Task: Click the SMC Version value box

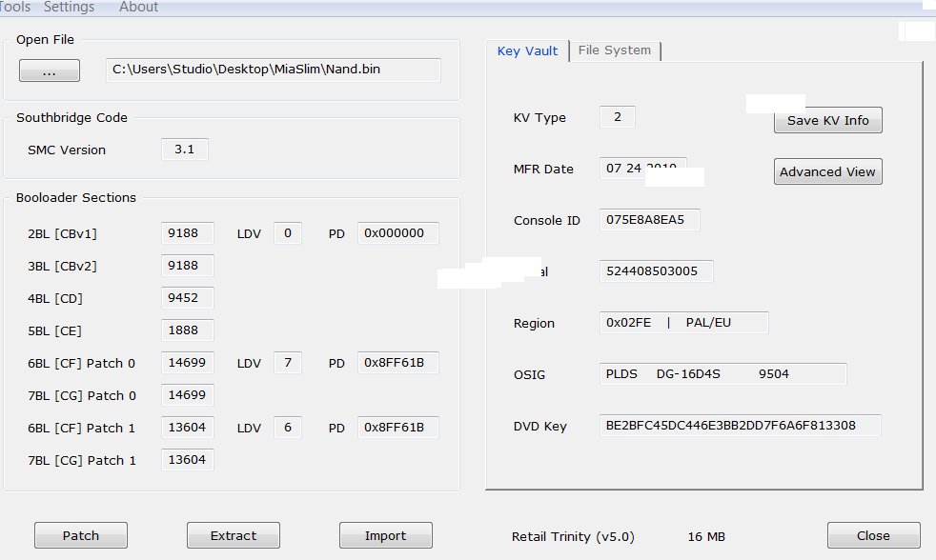Action: click(x=185, y=150)
